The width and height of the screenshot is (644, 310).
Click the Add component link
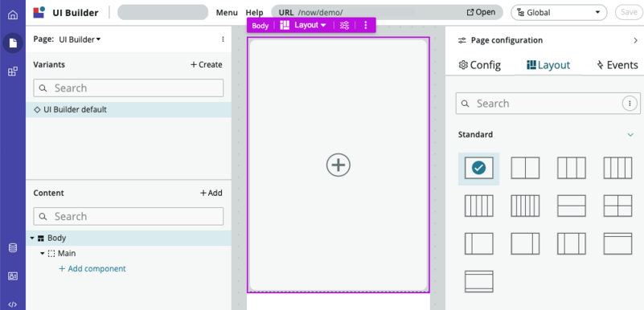coord(92,269)
